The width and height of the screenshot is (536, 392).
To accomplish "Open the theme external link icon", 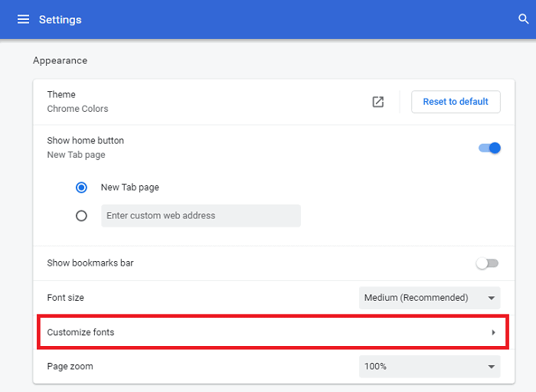I will [x=377, y=102].
